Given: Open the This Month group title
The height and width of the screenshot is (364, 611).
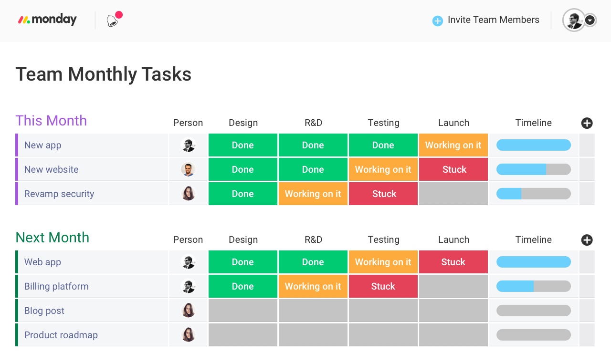Looking at the screenshot, I should 51,121.
